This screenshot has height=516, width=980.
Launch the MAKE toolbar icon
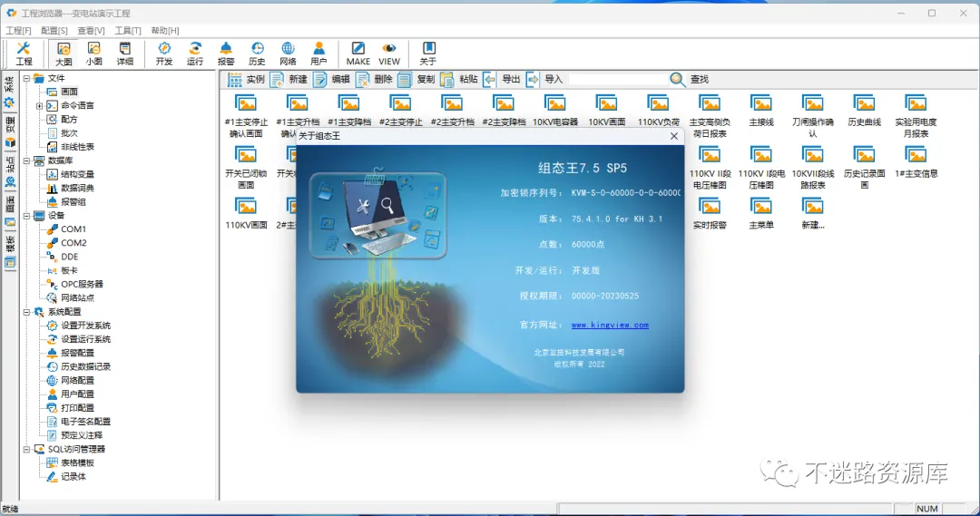[x=358, y=54]
